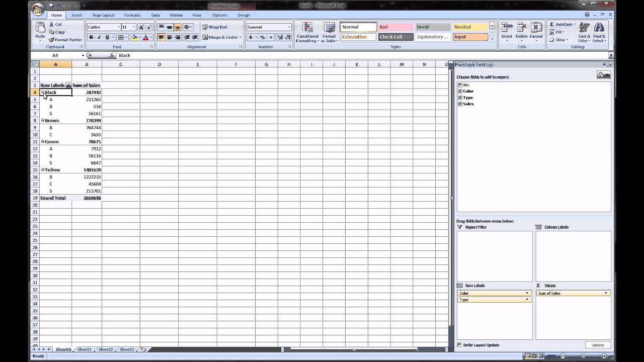
Task: Toggle Underline formatting
Action: 107,37
